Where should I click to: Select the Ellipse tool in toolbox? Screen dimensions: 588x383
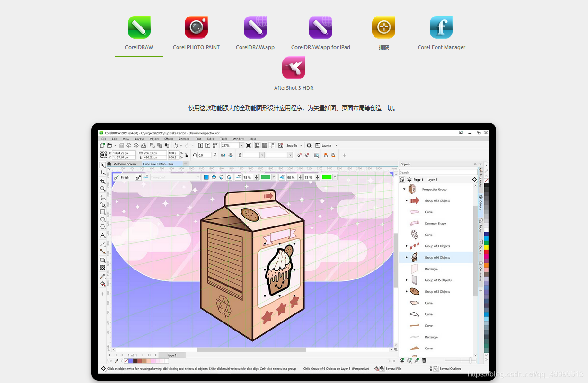(x=102, y=219)
